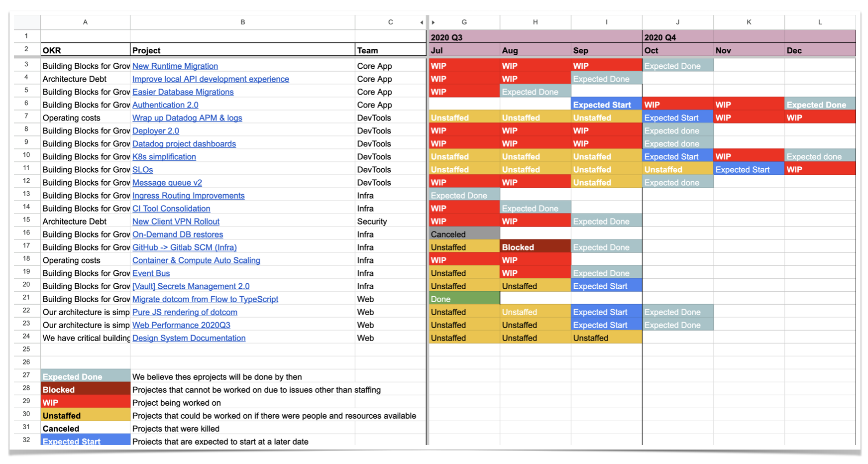The height and width of the screenshot is (464, 868).
Task: Select Expected Done cell for Ingress Routing Improvements
Action: click(x=464, y=195)
